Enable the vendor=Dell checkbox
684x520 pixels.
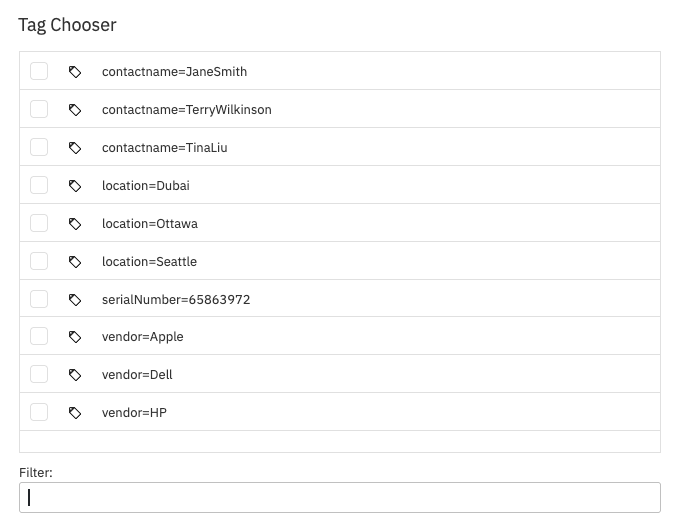click(39, 374)
